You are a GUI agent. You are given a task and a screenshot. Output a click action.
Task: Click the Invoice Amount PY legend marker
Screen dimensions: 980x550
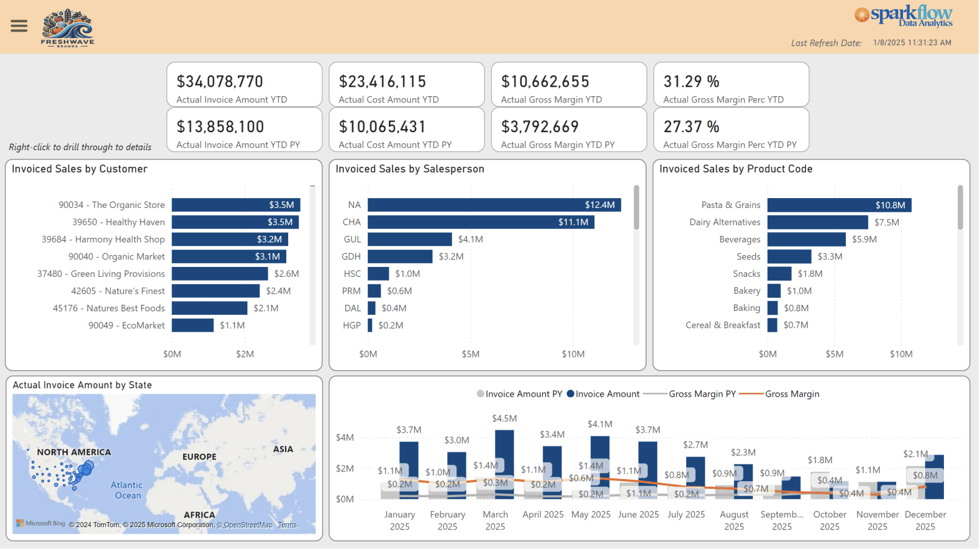click(x=480, y=394)
